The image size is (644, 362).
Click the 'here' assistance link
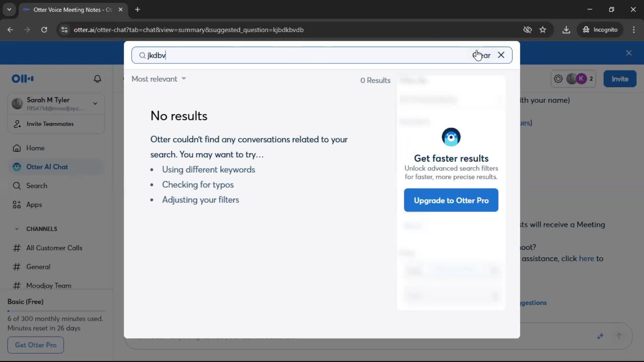tap(586, 258)
